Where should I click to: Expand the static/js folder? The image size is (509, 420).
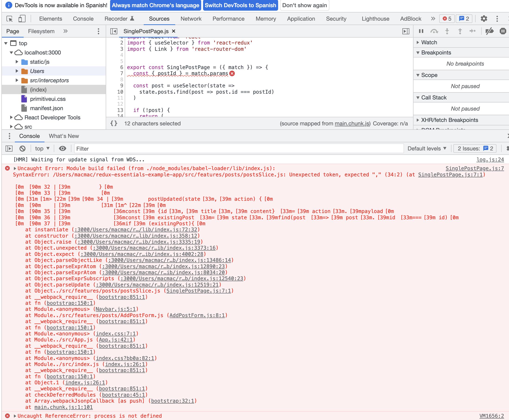[x=17, y=62]
